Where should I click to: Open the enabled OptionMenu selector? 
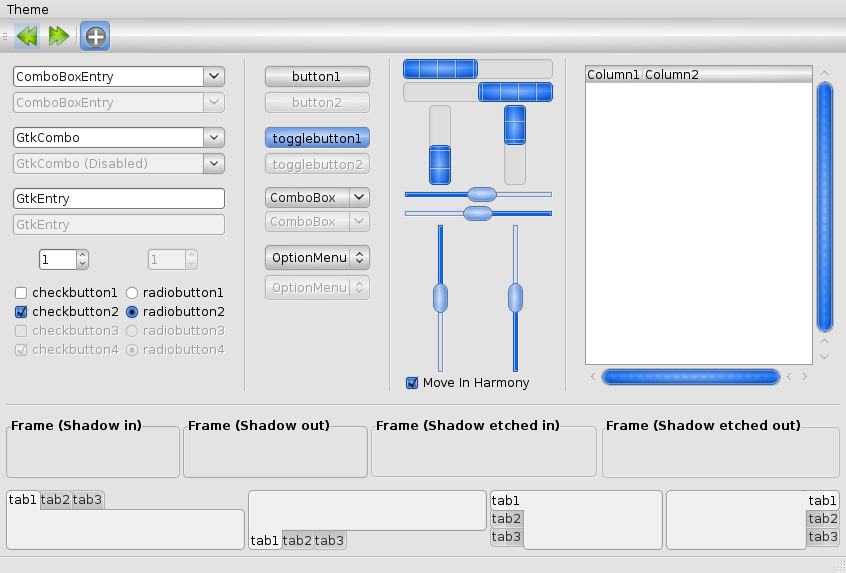(x=317, y=258)
